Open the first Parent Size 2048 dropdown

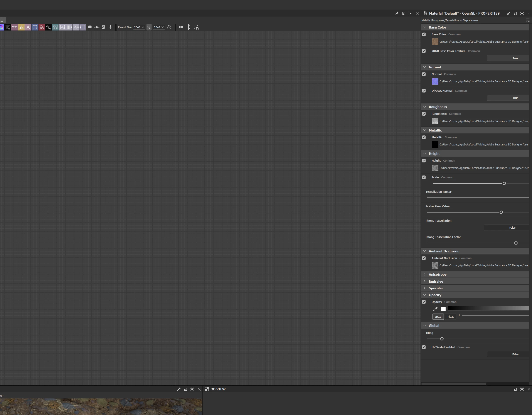point(139,27)
